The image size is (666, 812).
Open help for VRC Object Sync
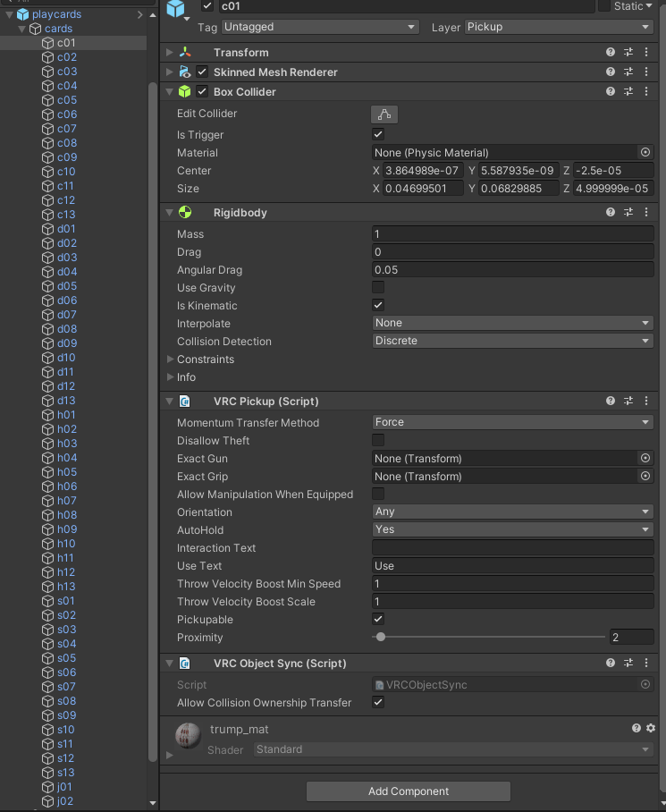click(x=611, y=663)
